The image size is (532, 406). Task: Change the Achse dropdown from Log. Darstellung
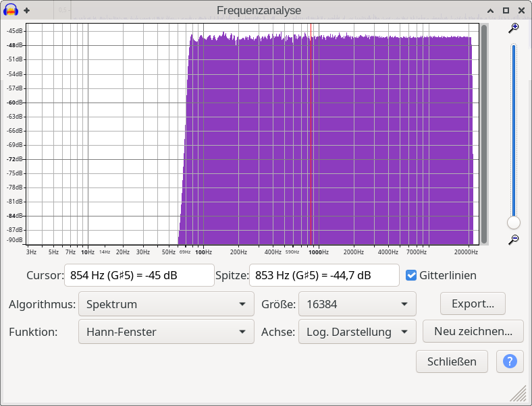tap(357, 332)
